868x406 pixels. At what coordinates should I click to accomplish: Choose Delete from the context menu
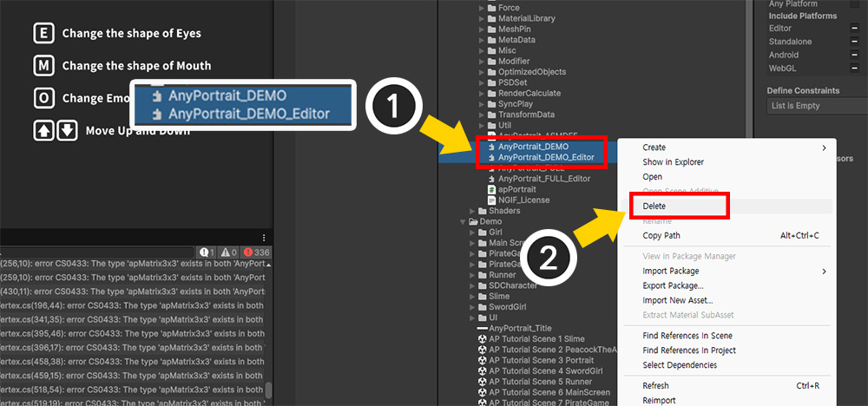pos(654,206)
